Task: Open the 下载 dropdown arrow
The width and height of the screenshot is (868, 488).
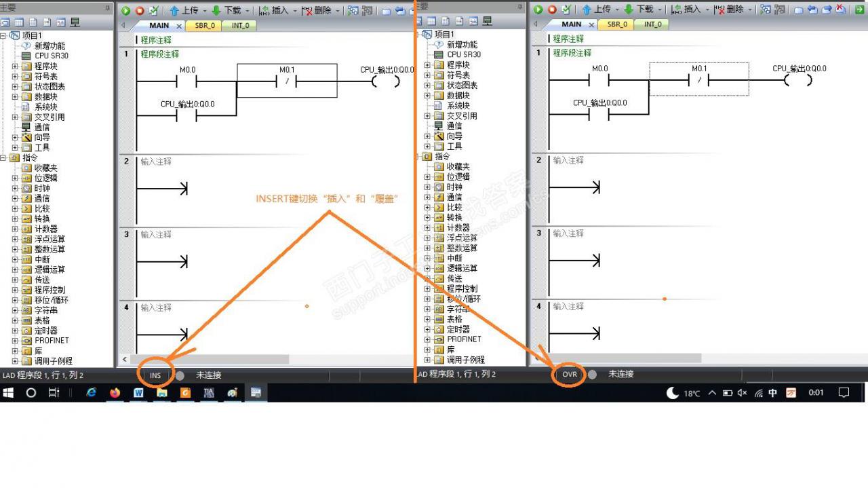Action: point(247,10)
